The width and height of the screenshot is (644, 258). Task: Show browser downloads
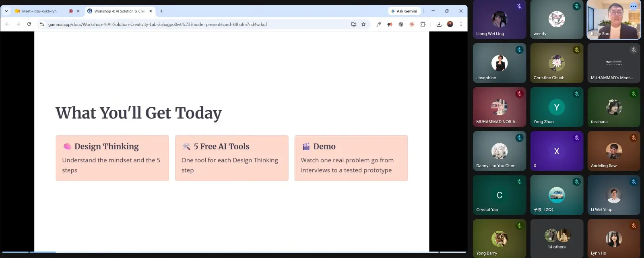[x=439, y=24]
